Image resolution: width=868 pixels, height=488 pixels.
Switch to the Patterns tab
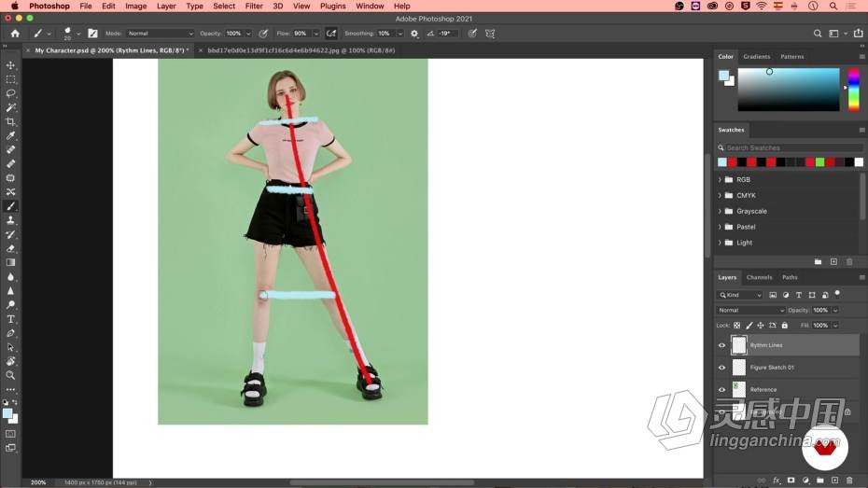(x=792, y=56)
